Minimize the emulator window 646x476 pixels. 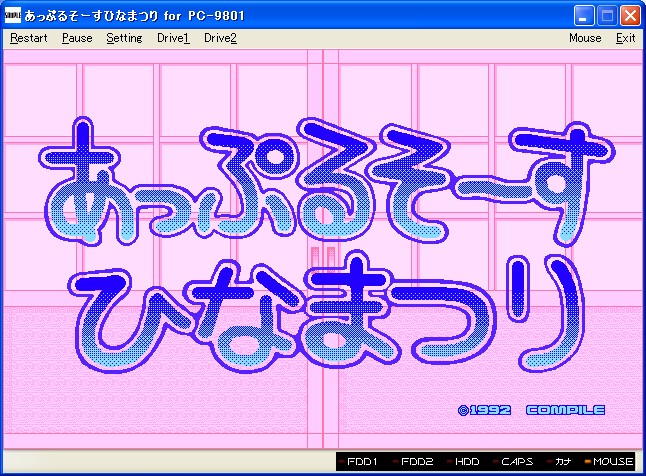[584, 16]
